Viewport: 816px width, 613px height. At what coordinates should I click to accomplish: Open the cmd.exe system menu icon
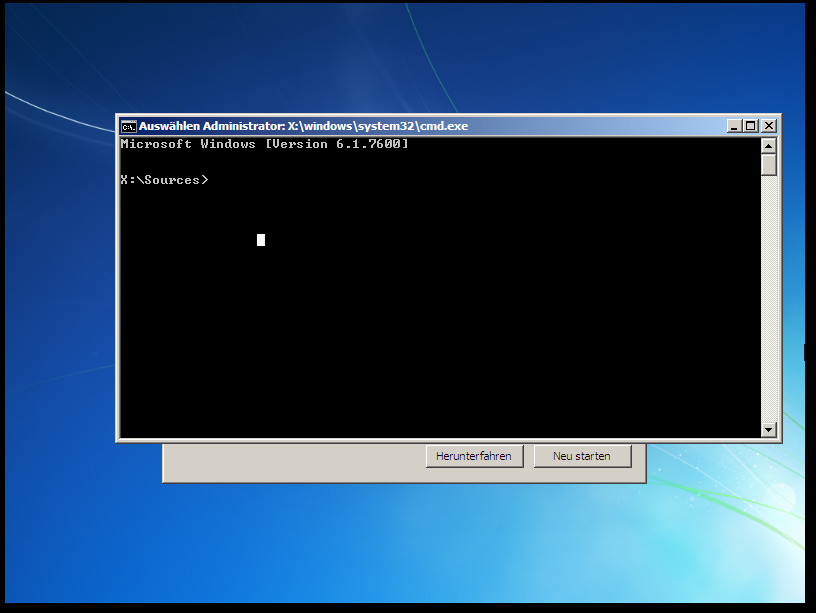coord(129,126)
